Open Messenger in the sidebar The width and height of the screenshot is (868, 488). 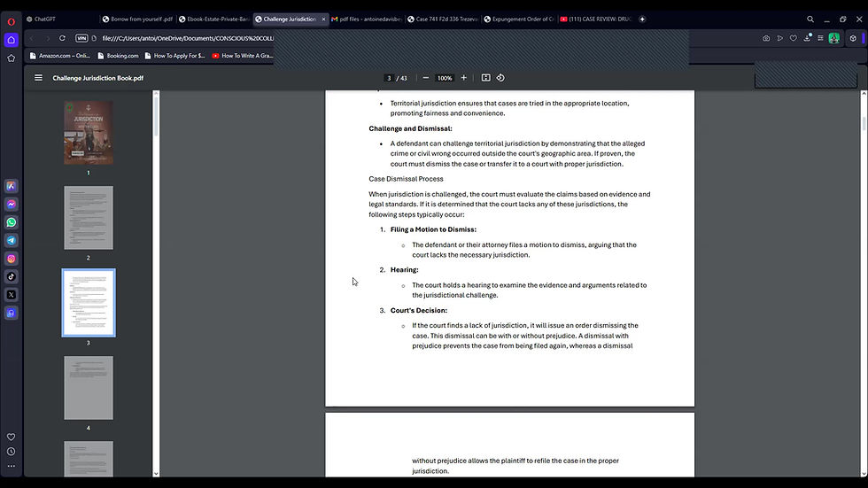[x=11, y=205]
